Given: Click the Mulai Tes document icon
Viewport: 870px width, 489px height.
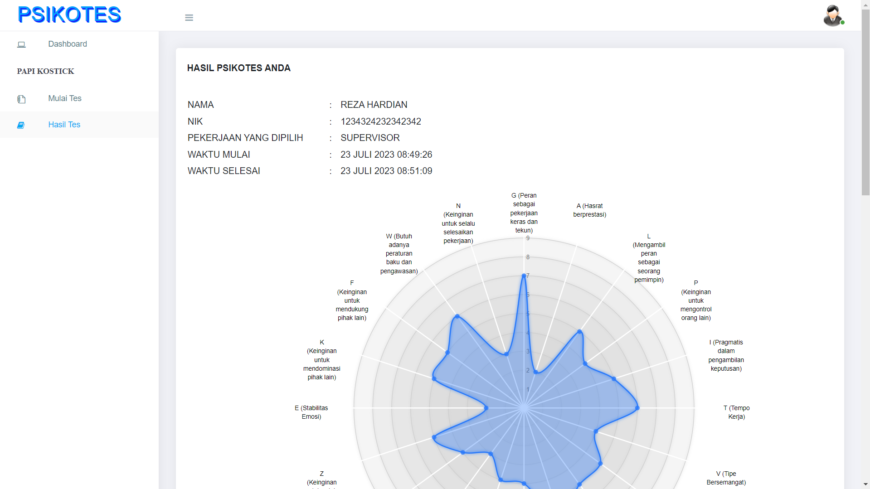Looking at the screenshot, I should coord(21,99).
